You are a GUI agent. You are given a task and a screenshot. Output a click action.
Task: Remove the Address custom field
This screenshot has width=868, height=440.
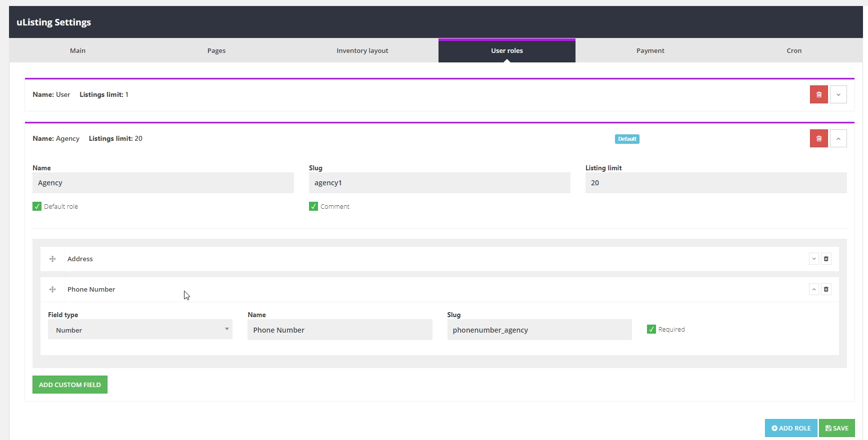pos(826,259)
